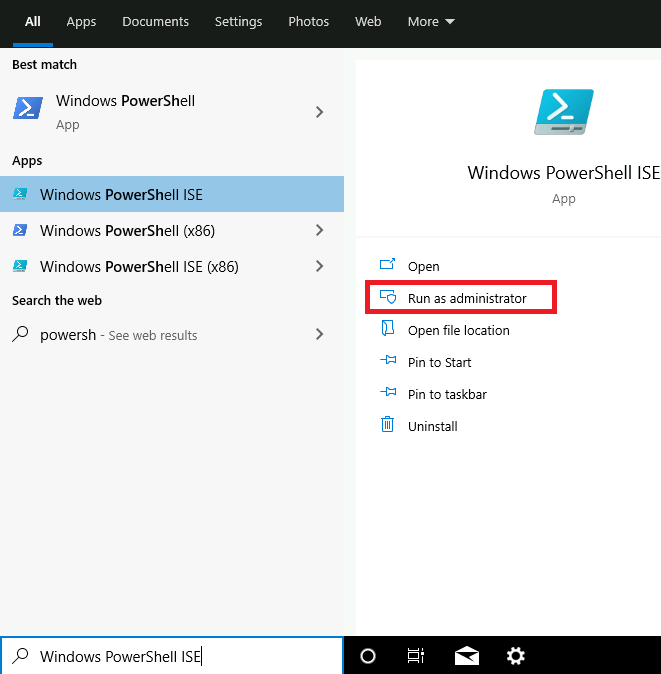Click the Open action

point(423,267)
